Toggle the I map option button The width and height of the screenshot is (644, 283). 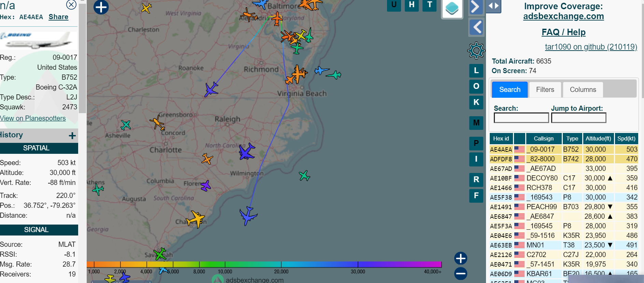click(476, 159)
